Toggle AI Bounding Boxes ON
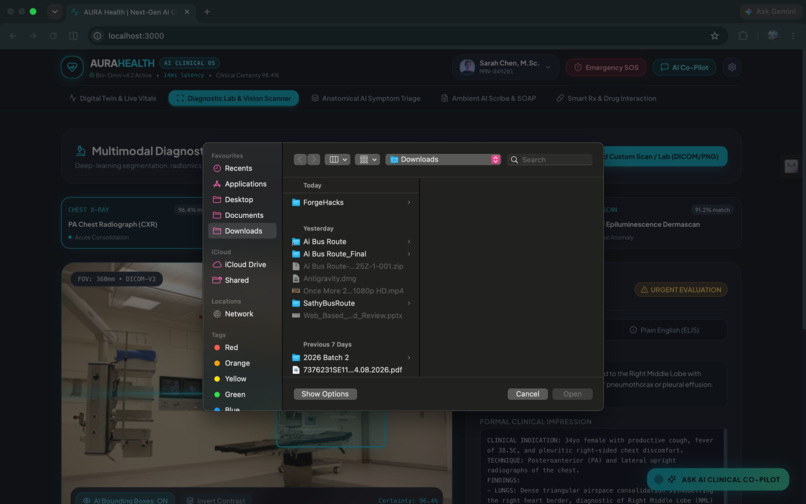This screenshot has height=504, width=806. [x=125, y=500]
